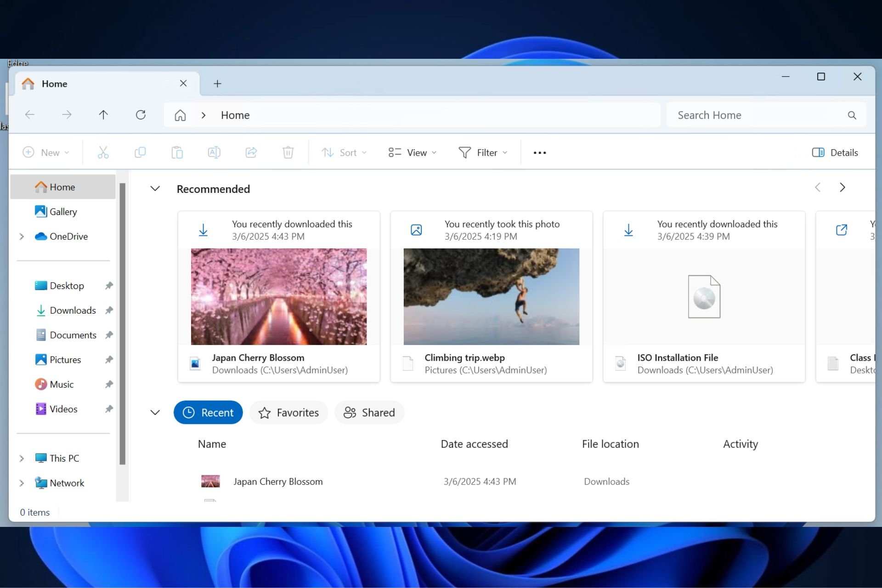This screenshot has width=882, height=588.
Task: Click the Share icon in toolbar
Action: tap(251, 153)
